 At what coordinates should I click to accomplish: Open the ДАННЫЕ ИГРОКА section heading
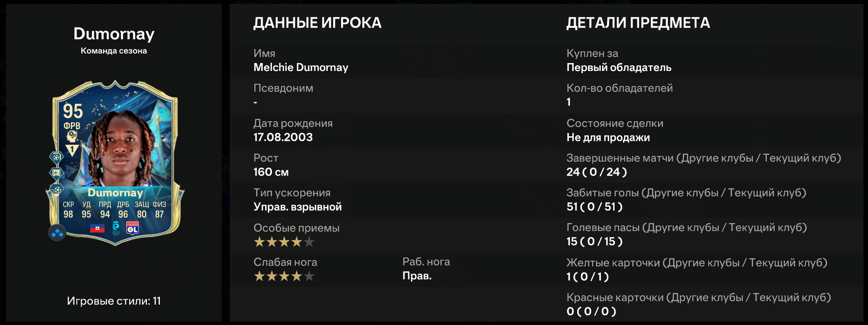(317, 23)
